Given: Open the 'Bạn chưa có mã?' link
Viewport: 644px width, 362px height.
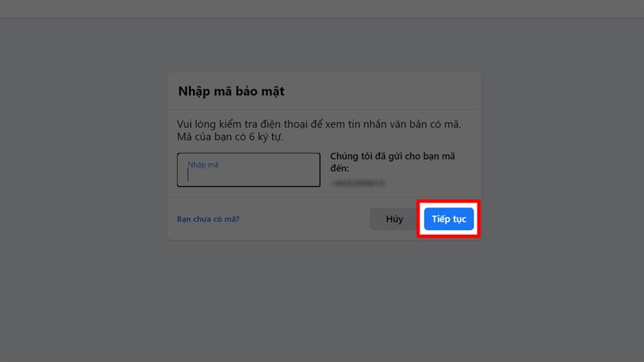Looking at the screenshot, I should point(208,219).
